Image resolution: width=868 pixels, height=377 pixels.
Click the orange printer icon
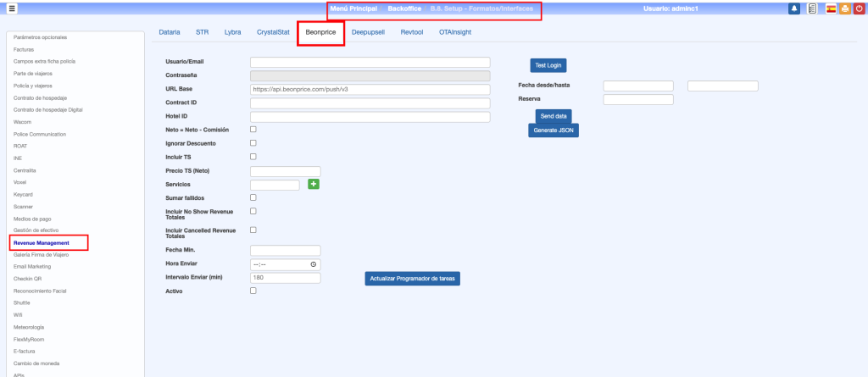(x=845, y=8)
